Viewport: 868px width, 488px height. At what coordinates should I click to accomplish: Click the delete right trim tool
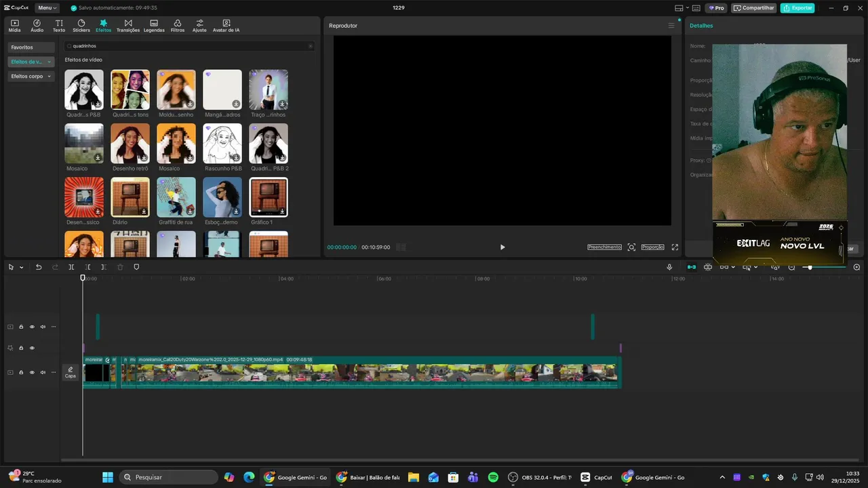click(104, 267)
